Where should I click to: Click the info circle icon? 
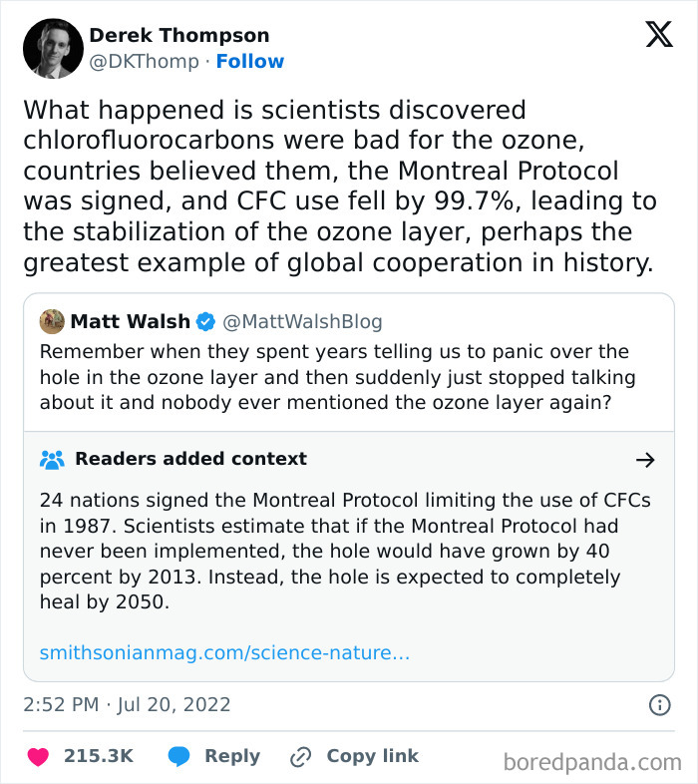point(659,705)
